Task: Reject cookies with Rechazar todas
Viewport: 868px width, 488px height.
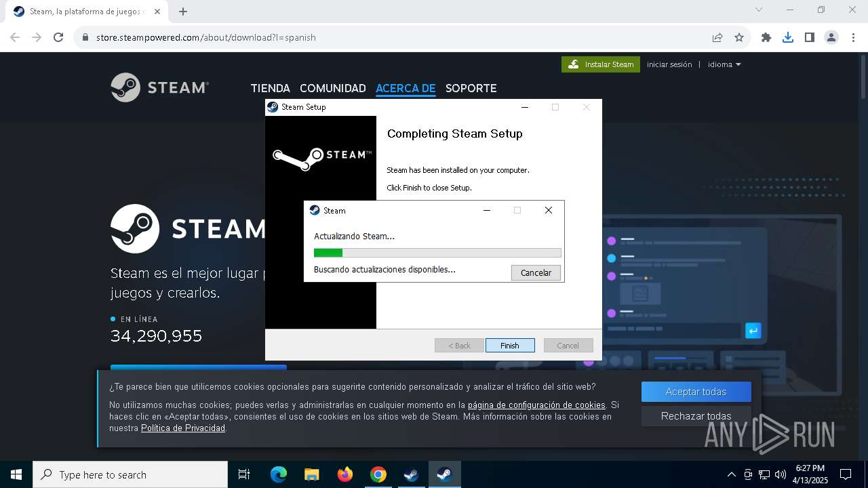Action: click(696, 416)
